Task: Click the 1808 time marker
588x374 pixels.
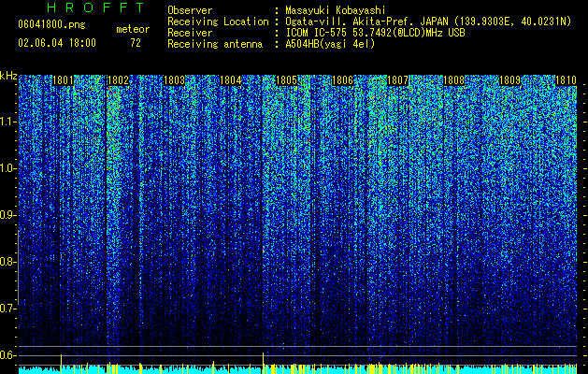Action: [x=453, y=80]
